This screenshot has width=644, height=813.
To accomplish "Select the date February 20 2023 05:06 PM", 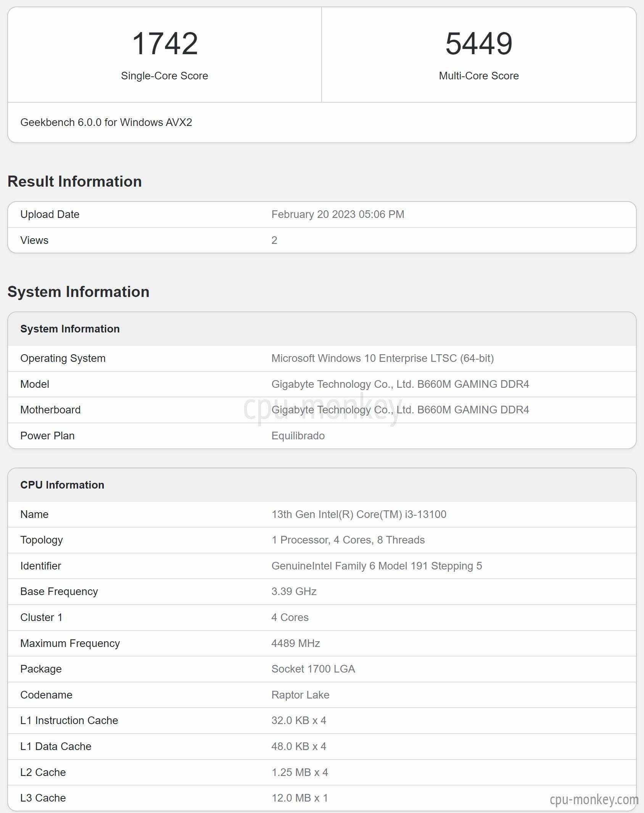I will click(x=338, y=214).
